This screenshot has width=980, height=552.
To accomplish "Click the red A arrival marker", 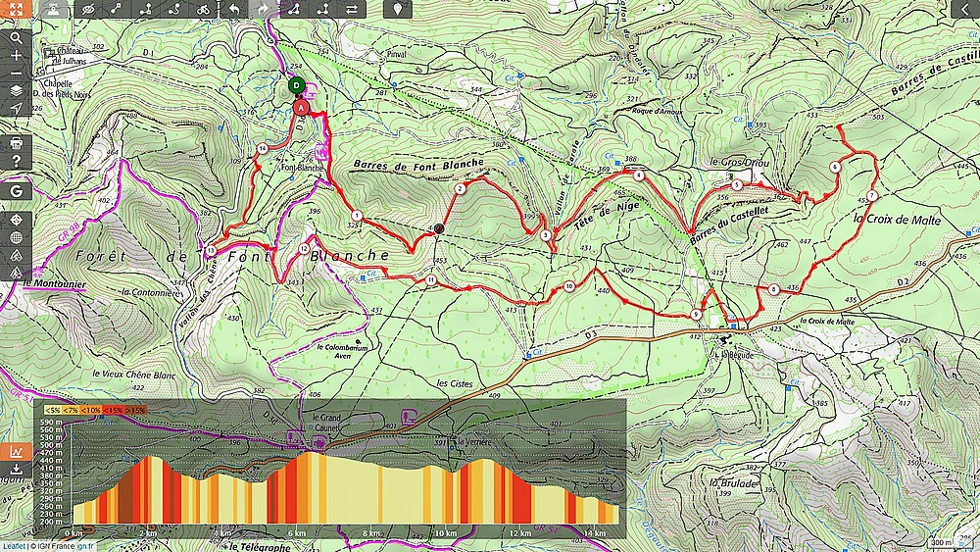I will tap(301, 108).
